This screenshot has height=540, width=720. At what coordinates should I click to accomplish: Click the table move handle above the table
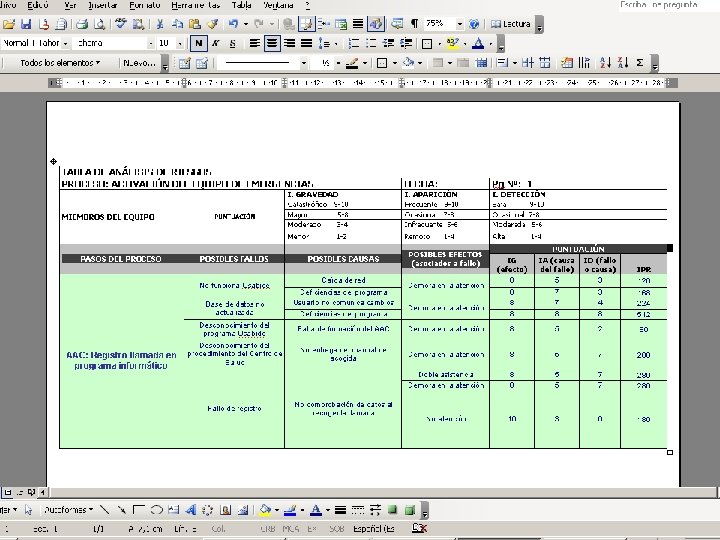tap(53, 162)
